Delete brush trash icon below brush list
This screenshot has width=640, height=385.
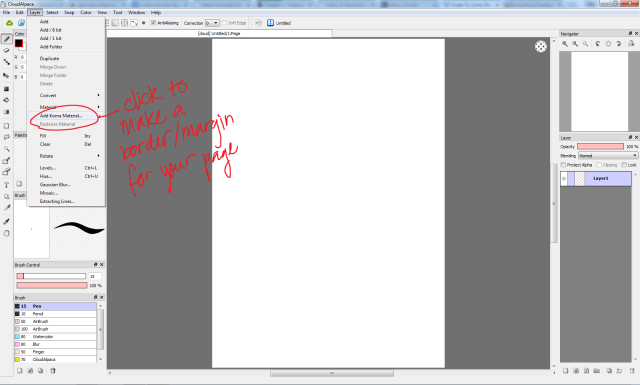point(53,371)
